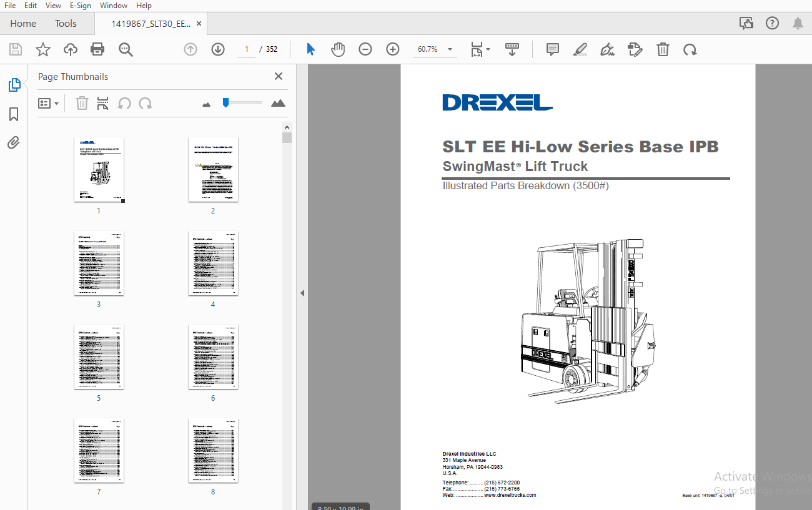Open the share with chat icon

pos(746,24)
